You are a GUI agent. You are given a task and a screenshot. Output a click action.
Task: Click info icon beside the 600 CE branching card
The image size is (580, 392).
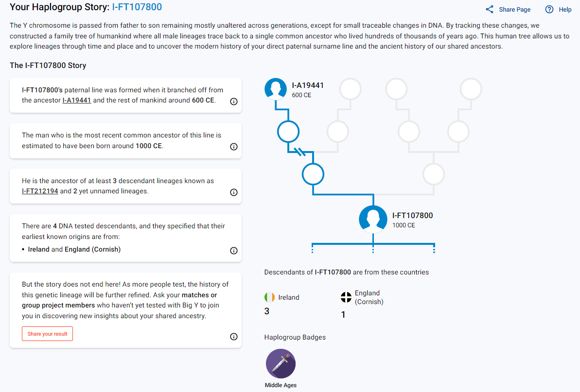[234, 102]
